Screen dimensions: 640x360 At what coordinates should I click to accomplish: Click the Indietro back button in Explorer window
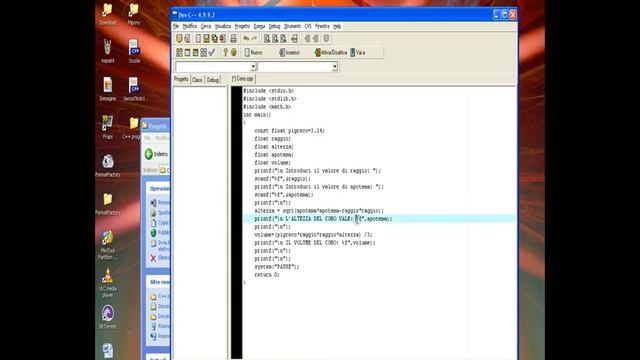click(x=157, y=154)
